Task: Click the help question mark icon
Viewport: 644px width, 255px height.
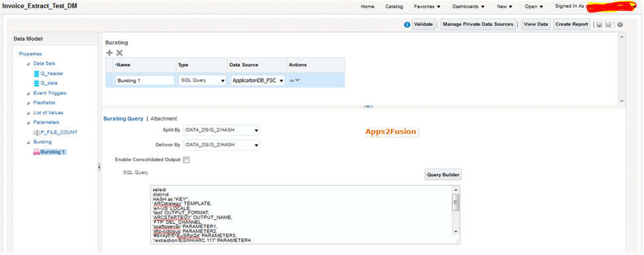Action: (620, 24)
